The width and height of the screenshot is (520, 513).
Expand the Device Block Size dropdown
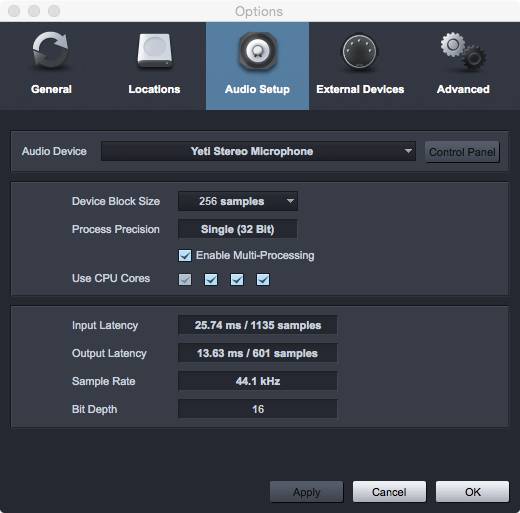point(238,201)
